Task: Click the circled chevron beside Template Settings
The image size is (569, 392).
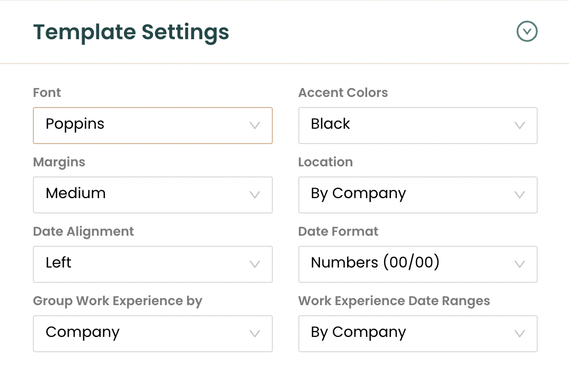Action: tap(527, 31)
